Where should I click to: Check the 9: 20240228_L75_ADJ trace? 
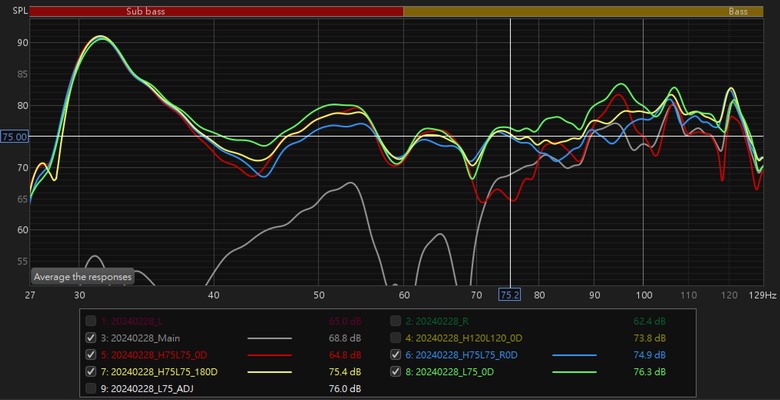pyautogui.click(x=91, y=389)
